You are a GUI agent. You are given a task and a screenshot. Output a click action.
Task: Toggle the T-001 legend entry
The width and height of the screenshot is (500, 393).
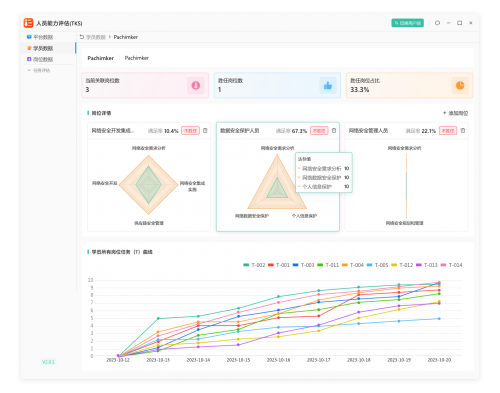279,265
